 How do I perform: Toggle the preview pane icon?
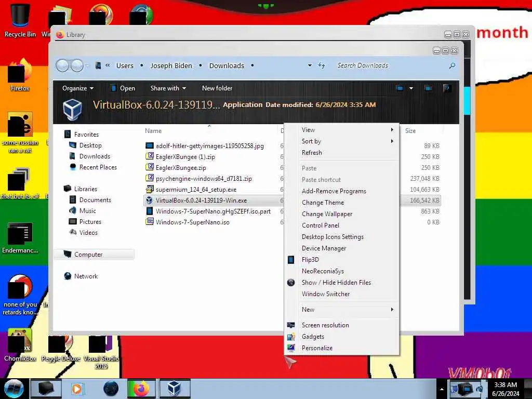[x=429, y=88]
